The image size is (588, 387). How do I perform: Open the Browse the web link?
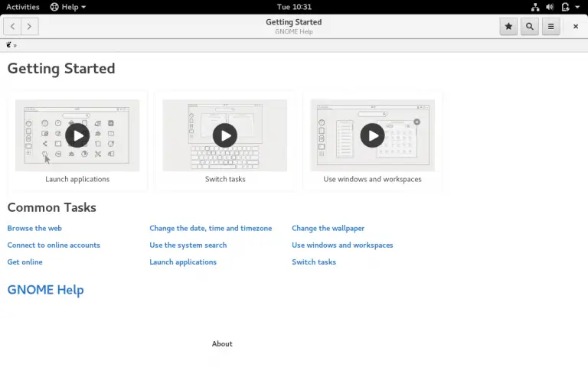pos(34,228)
